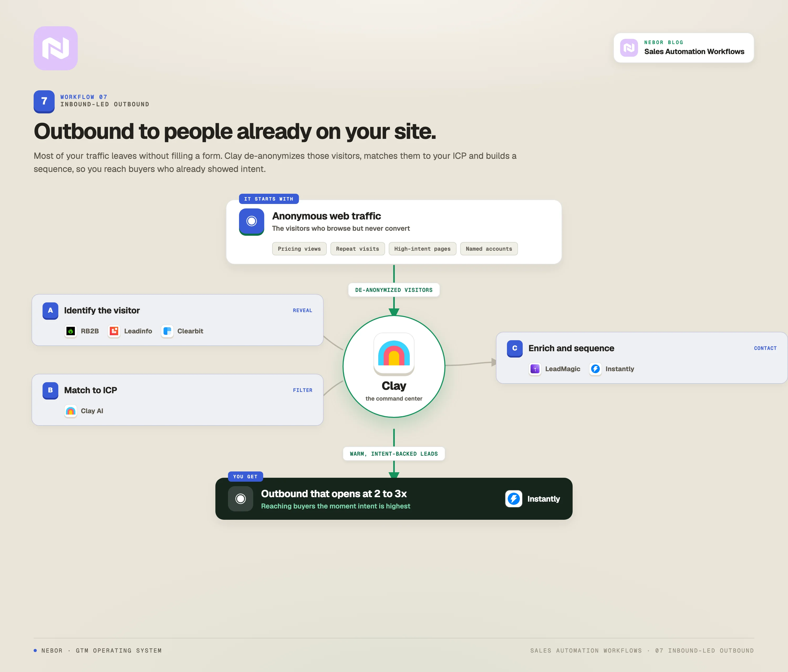Click Anonymous web traffic heading
788x672 pixels.
pyautogui.click(x=326, y=216)
